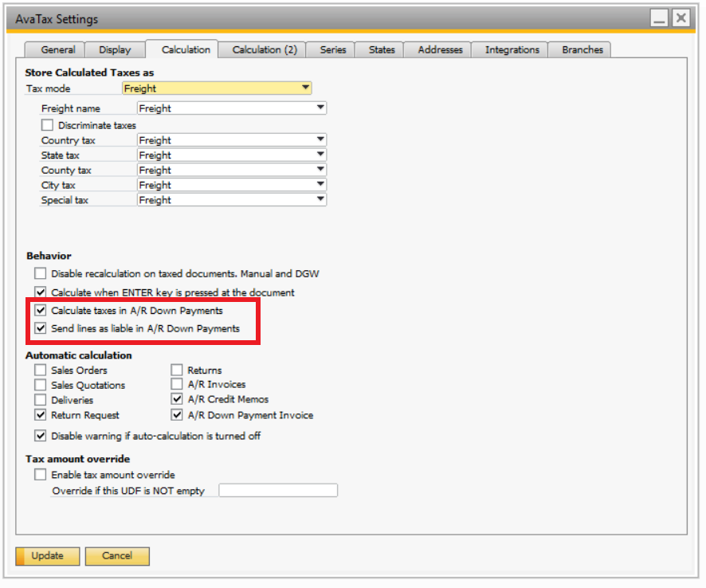Click the AvaTax Settings title text

(57, 19)
